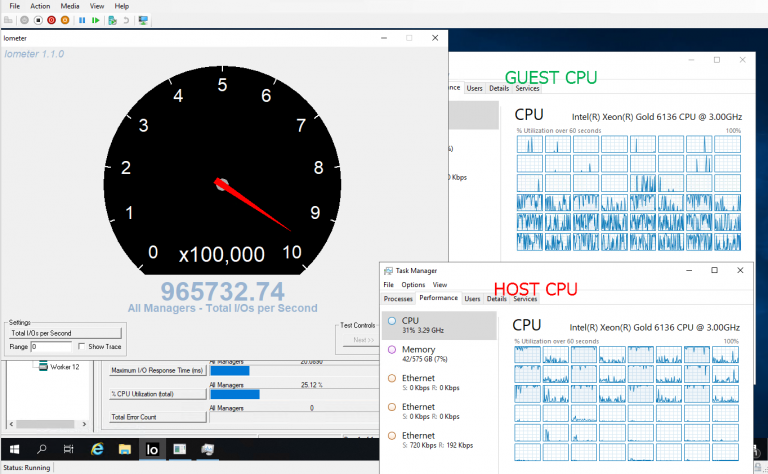The height and width of the screenshot is (474, 768).
Task: Switch to the Users tab in guest Task Manager
Action: (474, 88)
